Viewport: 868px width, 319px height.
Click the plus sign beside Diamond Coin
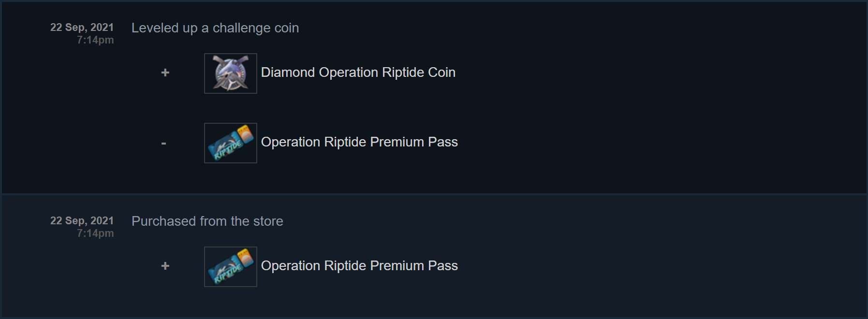click(165, 72)
